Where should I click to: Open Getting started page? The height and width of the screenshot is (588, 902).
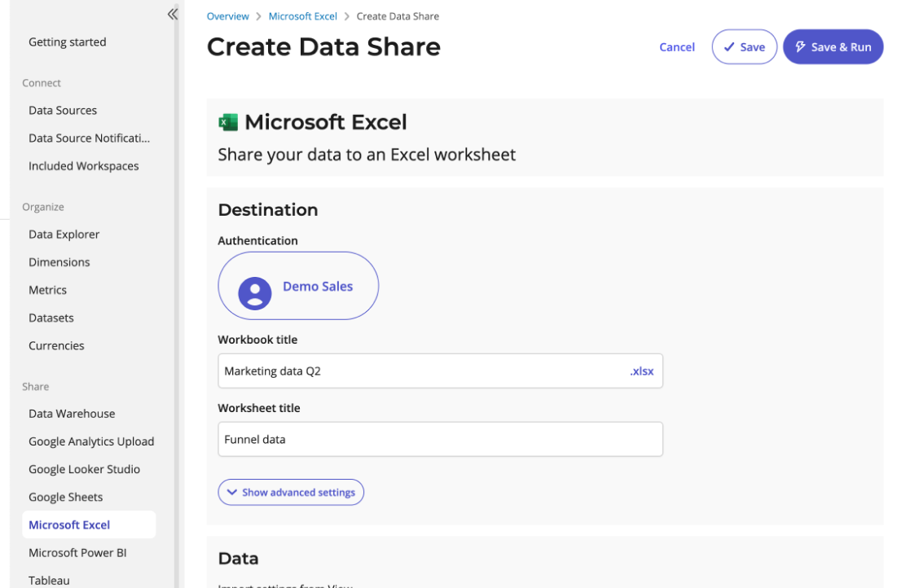click(68, 42)
